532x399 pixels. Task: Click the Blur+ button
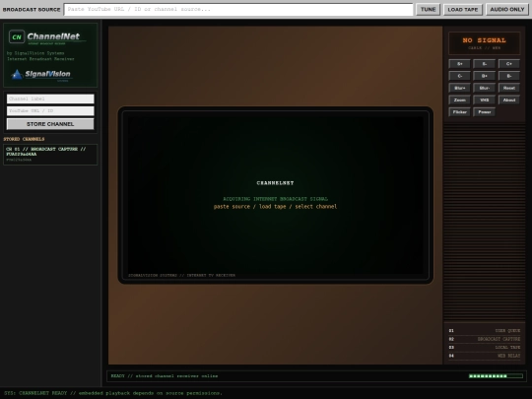459,88
